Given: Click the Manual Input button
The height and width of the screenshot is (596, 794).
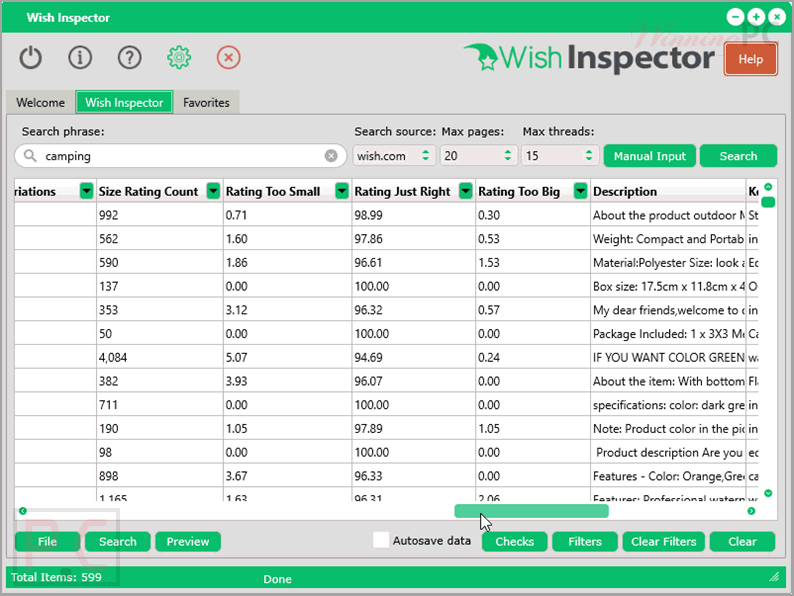Looking at the screenshot, I should click(650, 156).
